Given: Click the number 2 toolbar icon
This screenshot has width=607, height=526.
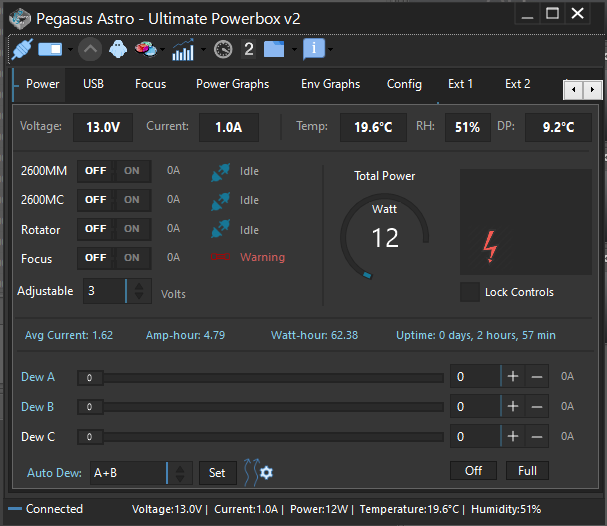Looking at the screenshot, I should (x=249, y=49).
